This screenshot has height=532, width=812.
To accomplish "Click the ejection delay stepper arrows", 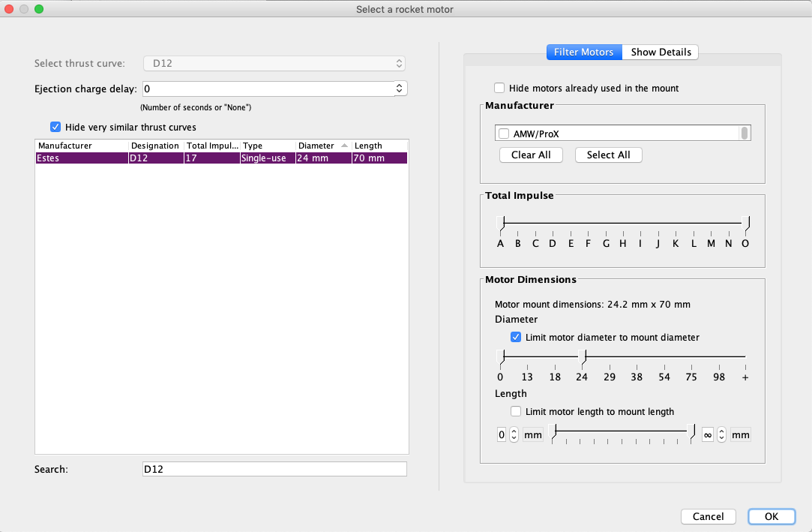I will coord(398,88).
